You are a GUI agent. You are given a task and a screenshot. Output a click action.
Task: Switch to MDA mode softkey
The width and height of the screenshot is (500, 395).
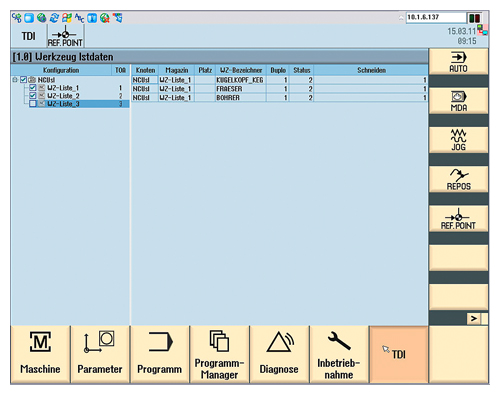[x=458, y=101]
